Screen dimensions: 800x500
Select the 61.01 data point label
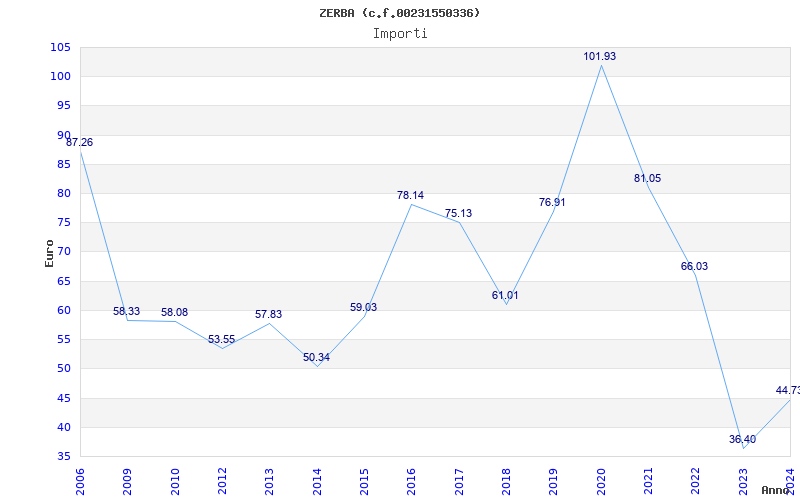click(505, 295)
